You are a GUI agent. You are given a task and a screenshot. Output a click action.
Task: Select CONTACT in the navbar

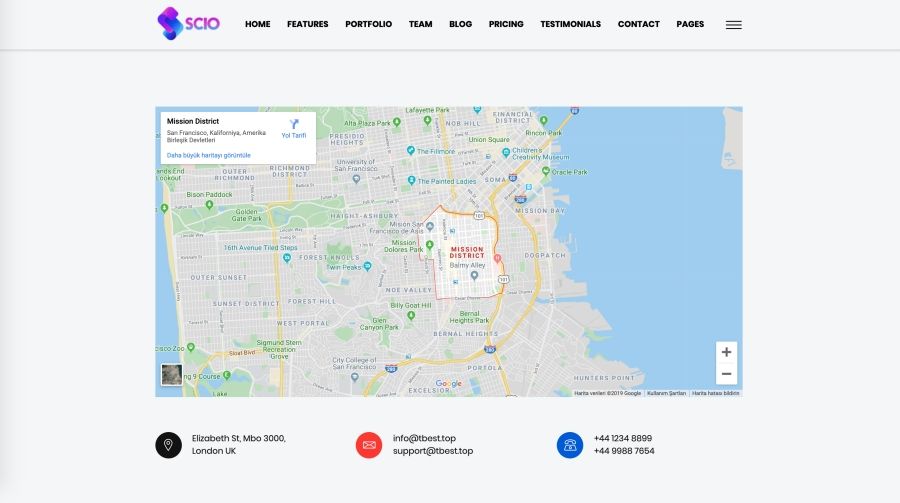tap(639, 24)
